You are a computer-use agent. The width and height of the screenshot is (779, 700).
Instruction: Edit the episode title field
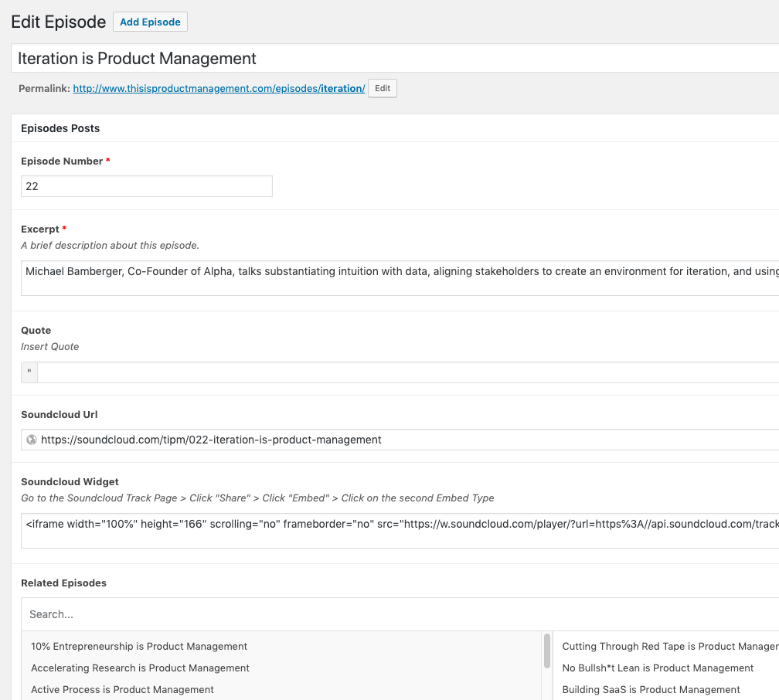395,58
